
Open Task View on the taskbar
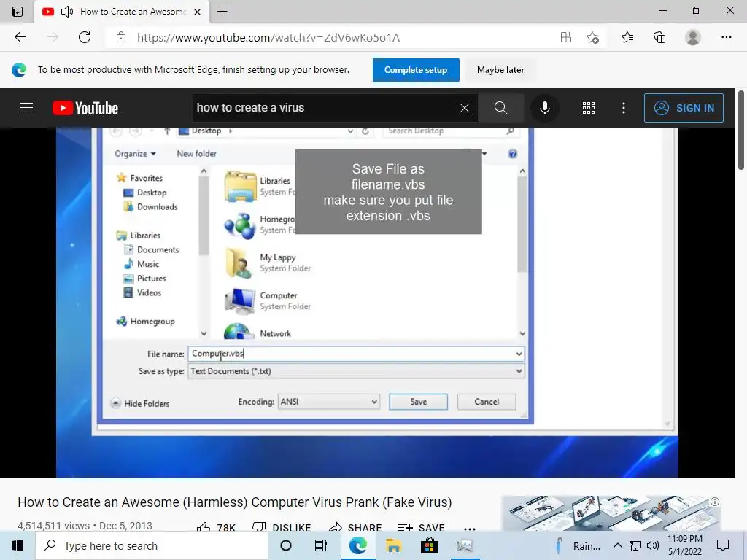pyautogui.click(x=321, y=545)
